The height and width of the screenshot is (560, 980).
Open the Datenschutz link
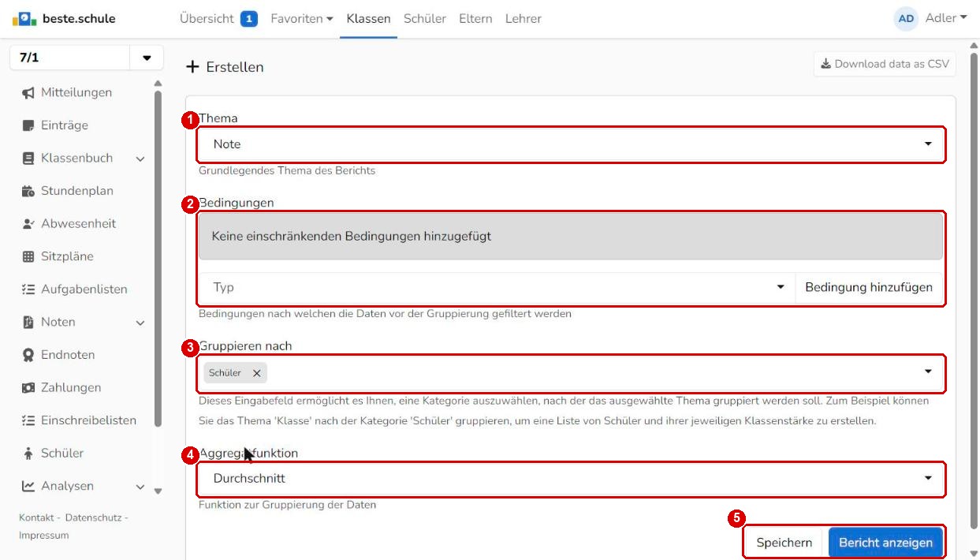point(95,517)
